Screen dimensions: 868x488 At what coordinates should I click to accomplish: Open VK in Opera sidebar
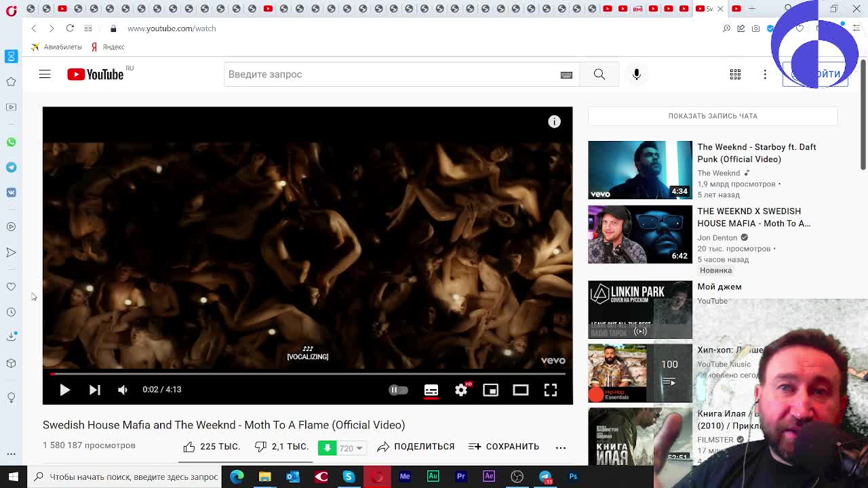(x=11, y=192)
